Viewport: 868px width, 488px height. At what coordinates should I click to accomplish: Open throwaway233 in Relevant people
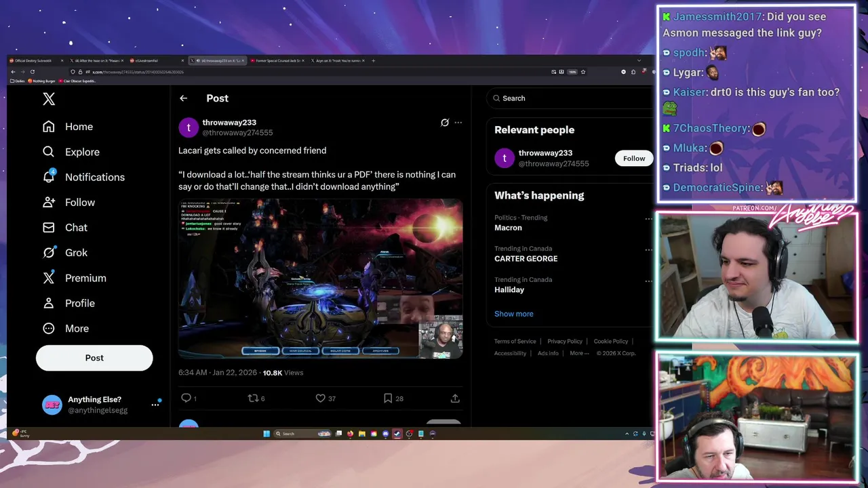(x=545, y=153)
